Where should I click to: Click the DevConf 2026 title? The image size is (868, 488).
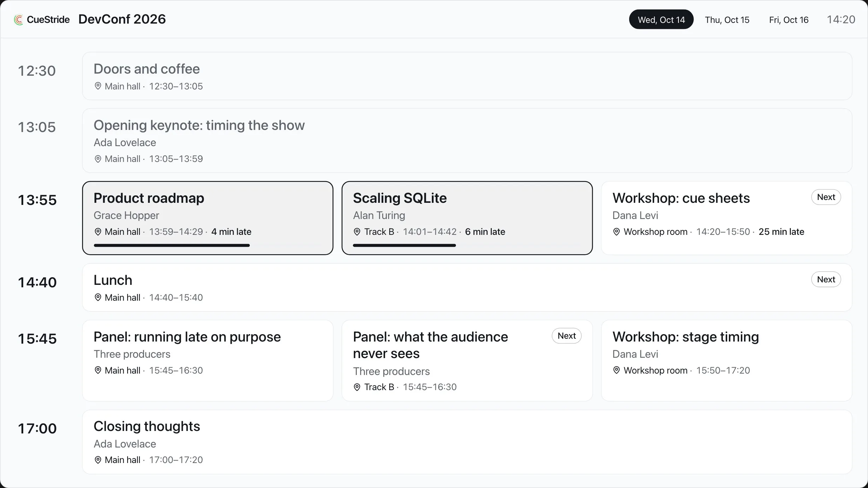pos(122,19)
